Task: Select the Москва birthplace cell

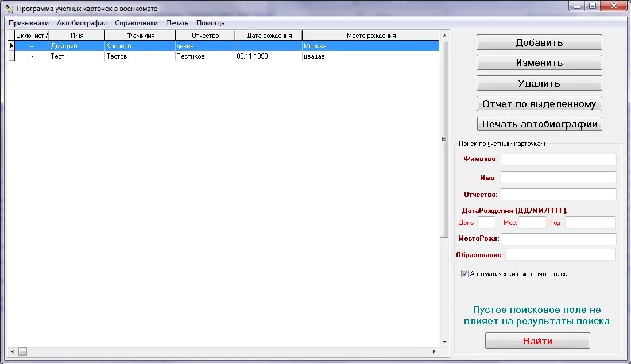Action: [371, 46]
